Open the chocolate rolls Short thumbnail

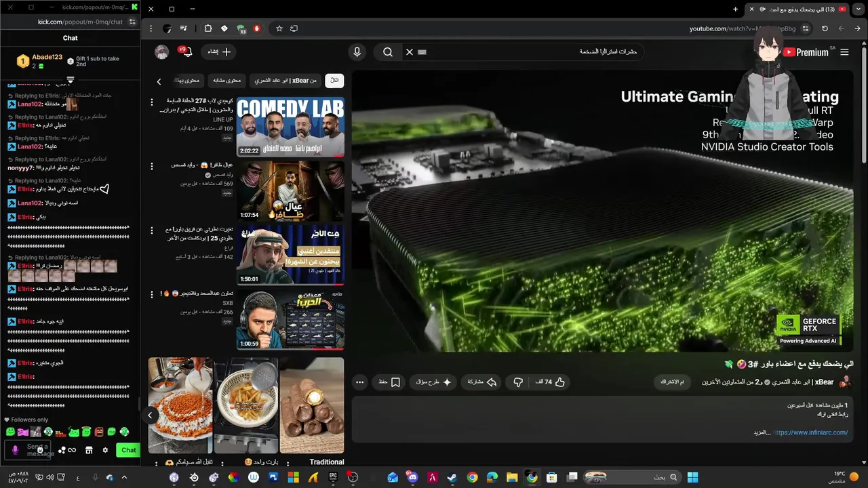(x=312, y=405)
